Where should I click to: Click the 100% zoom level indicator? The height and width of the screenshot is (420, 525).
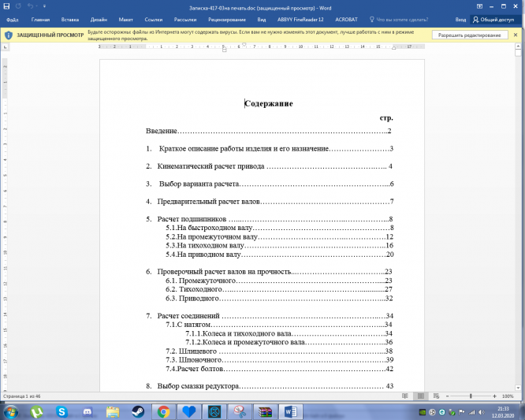point(508,396)
